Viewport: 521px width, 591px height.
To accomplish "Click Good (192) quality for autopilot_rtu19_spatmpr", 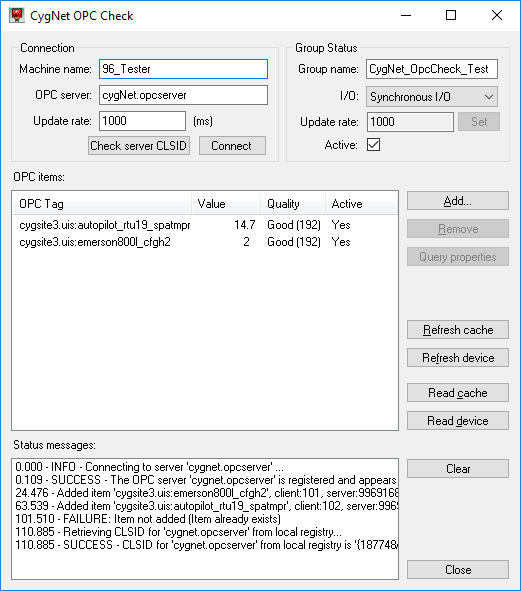I will [x=294, y=225].
